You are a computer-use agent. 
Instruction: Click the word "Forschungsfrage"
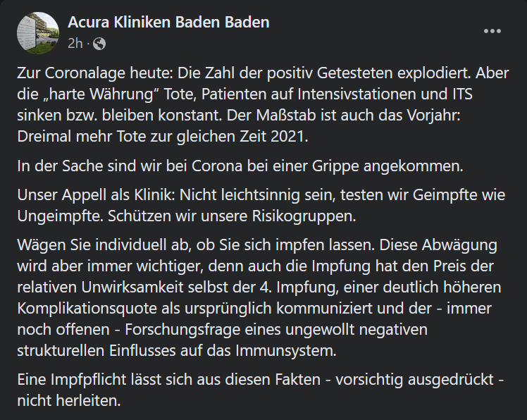182,331
